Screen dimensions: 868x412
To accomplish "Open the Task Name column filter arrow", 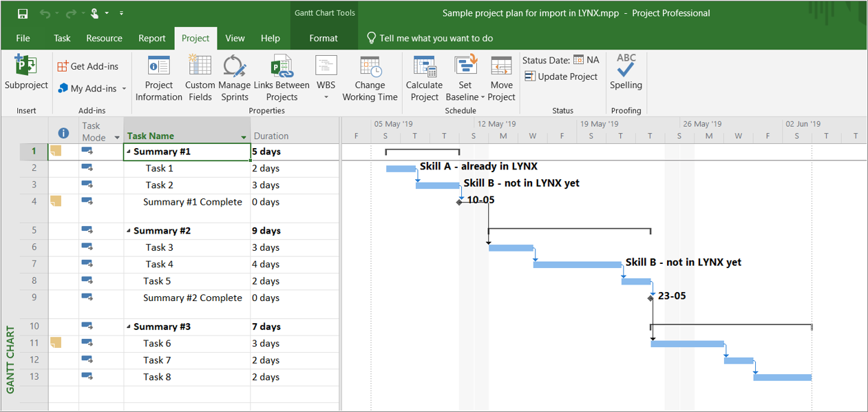I will (244, 137).
